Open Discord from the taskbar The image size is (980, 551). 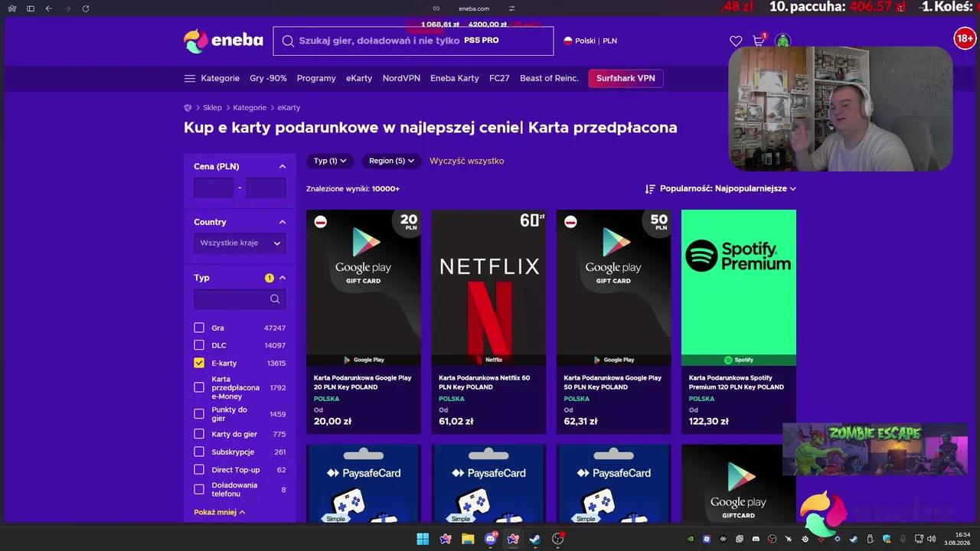[491, 539]
